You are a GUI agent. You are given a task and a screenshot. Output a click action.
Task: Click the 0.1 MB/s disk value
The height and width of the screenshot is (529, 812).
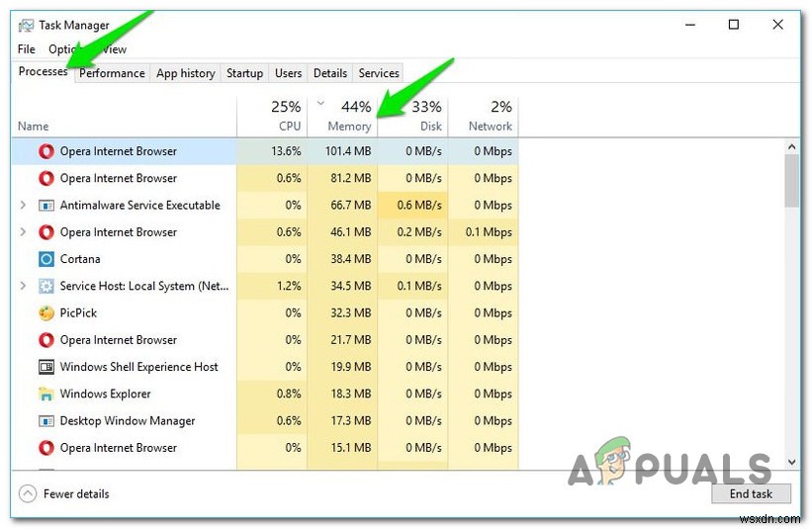click(419, 286)
